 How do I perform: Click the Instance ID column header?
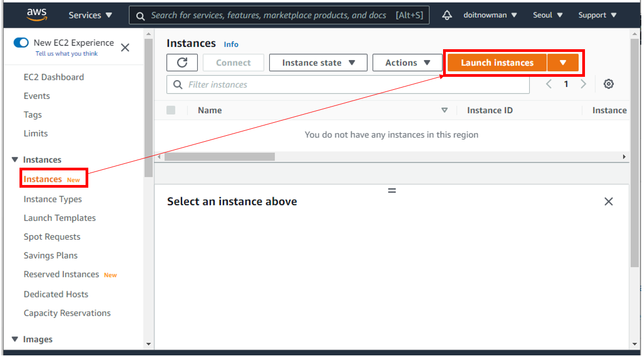coord(490,110)
